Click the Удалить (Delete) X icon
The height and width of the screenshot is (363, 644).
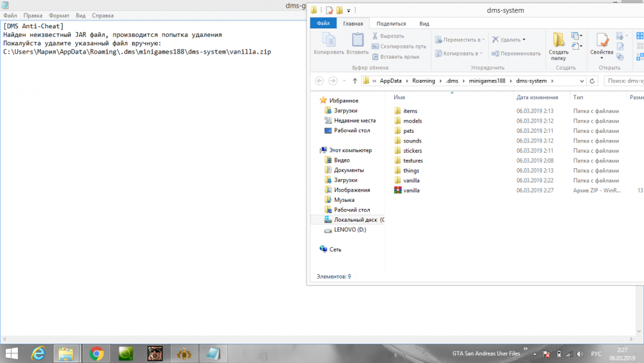coord(495,39)
